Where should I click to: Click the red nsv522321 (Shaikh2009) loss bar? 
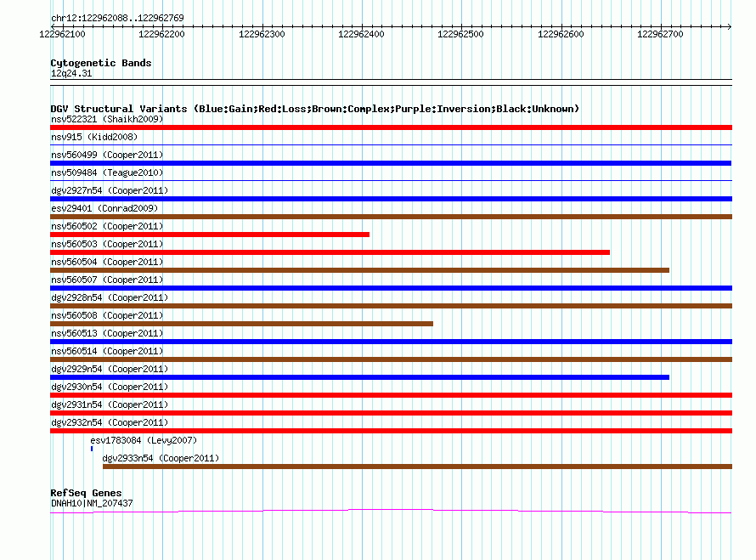(x=391, y=127)
